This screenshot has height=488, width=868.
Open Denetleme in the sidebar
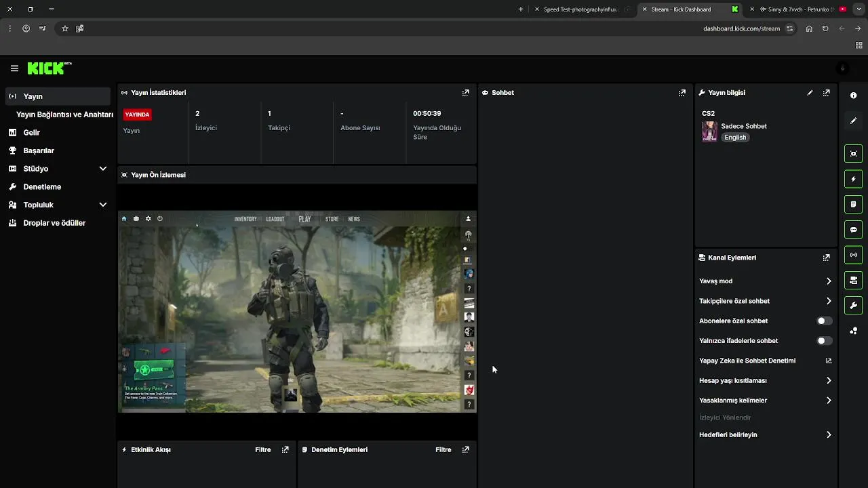click(58, 187)
